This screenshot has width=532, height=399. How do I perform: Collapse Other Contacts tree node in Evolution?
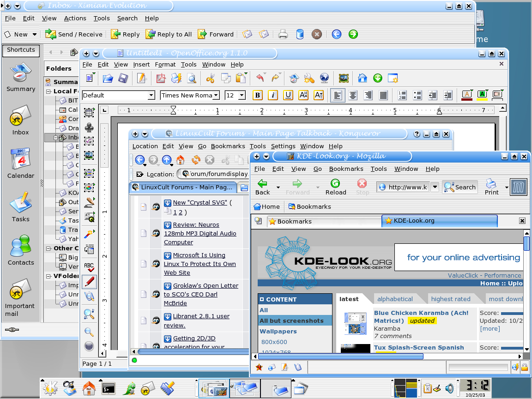pos(48,248)
